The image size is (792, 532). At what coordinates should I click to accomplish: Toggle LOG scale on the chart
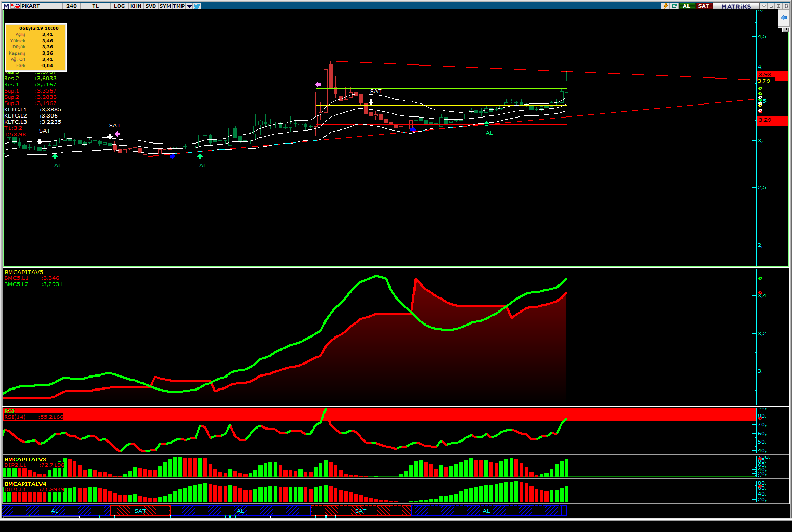coord(119,6)
